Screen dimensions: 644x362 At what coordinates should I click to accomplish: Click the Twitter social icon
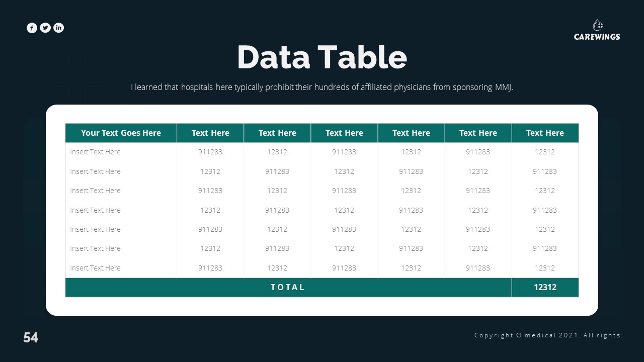click(45, 28)
